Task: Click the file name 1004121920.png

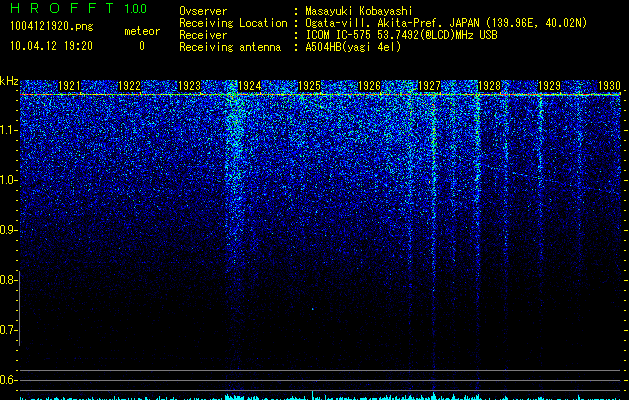Action: tap(52, 26)
